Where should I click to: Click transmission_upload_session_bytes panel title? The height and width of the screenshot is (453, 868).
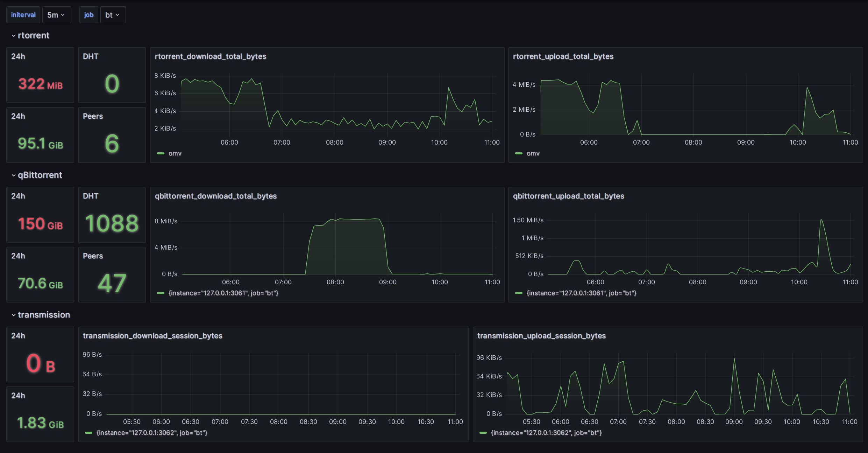click(541, 336)
